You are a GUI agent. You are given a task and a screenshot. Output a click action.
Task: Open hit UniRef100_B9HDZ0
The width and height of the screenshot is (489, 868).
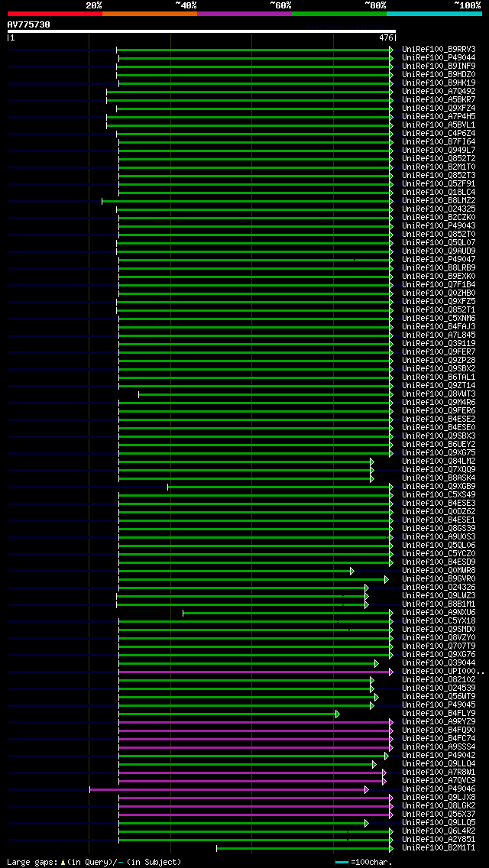(439, 74)
